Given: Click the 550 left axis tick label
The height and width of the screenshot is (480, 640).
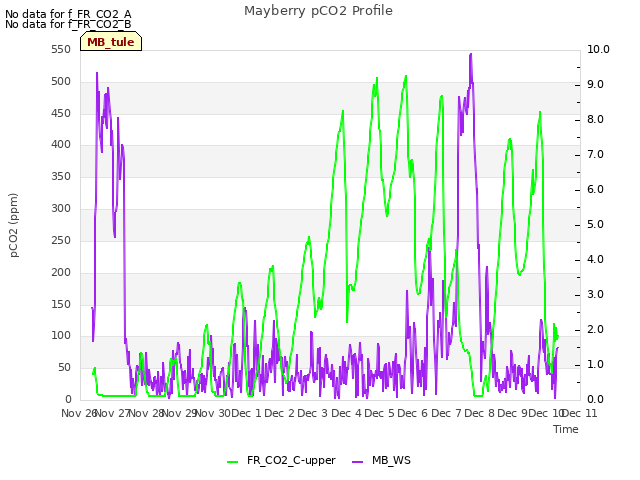Looking at the screenshot, I should click(61, 49).
